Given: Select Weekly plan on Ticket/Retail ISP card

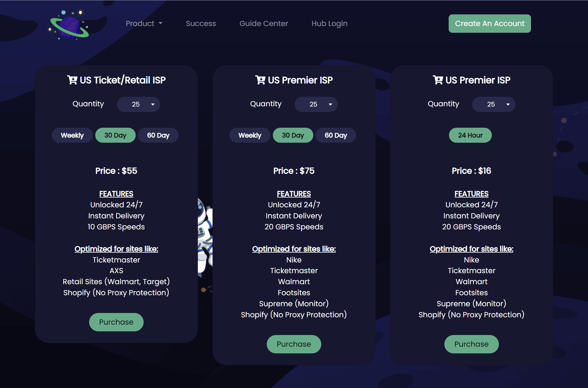Looking at the screenshot, I should pos(72,135).
